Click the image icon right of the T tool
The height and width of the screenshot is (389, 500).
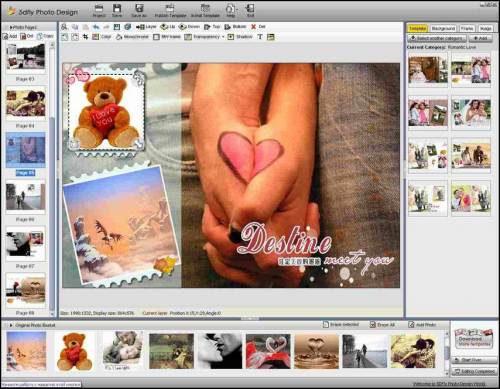point(271,37)
